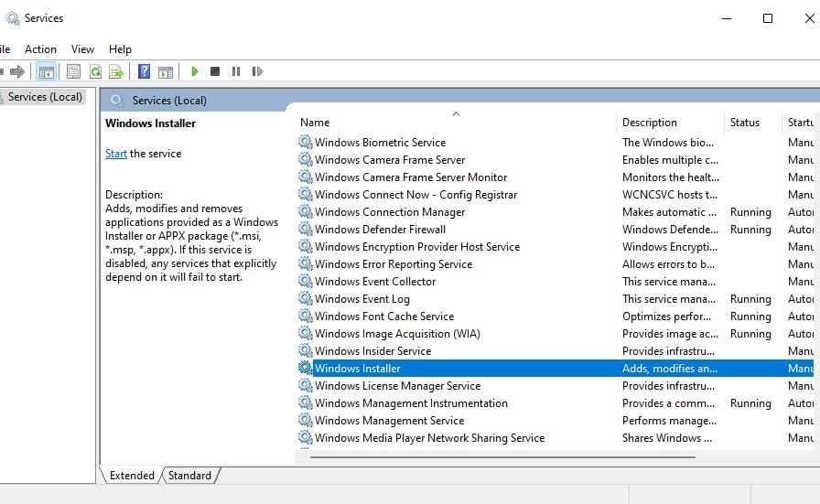The height and width of the screenshot is (504, 820).
Task: Select Windows Image Acquisition (WIA) service
Action: tap(397, 334)
